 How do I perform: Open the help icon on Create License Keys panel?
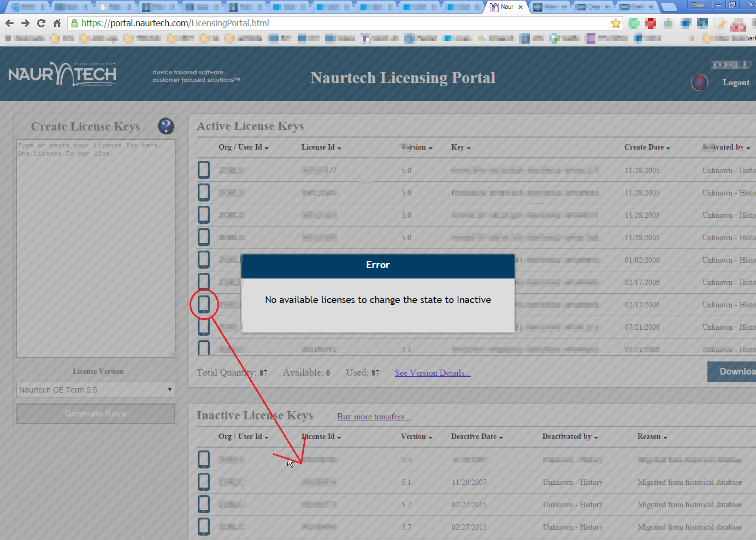pyautogui.click(x=166, y=126)
